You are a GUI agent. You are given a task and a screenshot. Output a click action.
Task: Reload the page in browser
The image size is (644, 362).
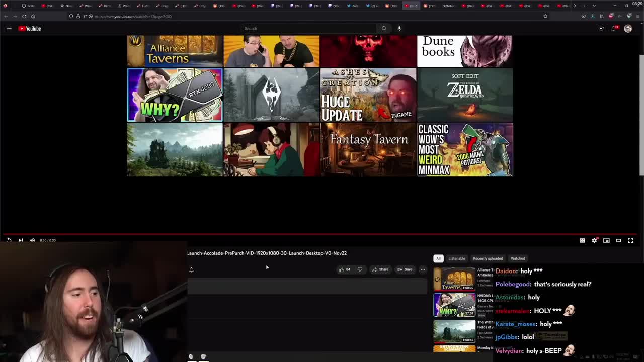(x=24, y=16)
